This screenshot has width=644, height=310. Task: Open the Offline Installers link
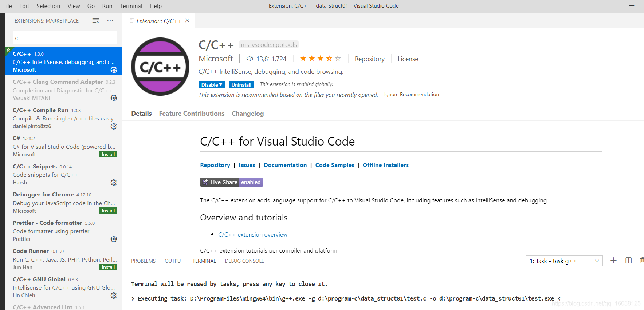point(385,165)
